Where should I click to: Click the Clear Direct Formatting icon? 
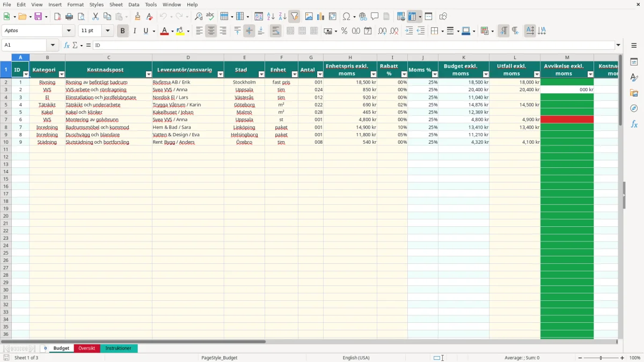pyautogui.click(x=149, y=17)
